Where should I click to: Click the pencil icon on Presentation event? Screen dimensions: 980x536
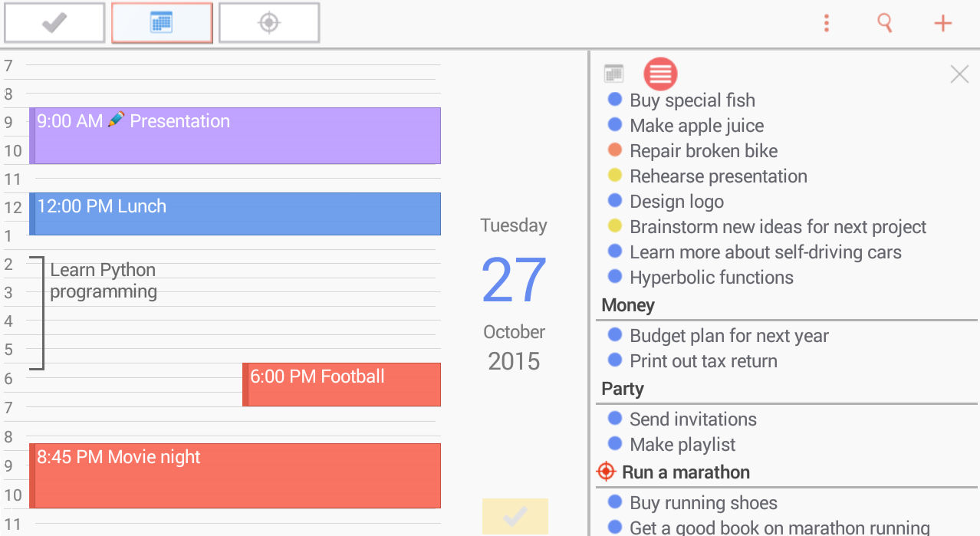pyautogui.click(x=117, y=120)
